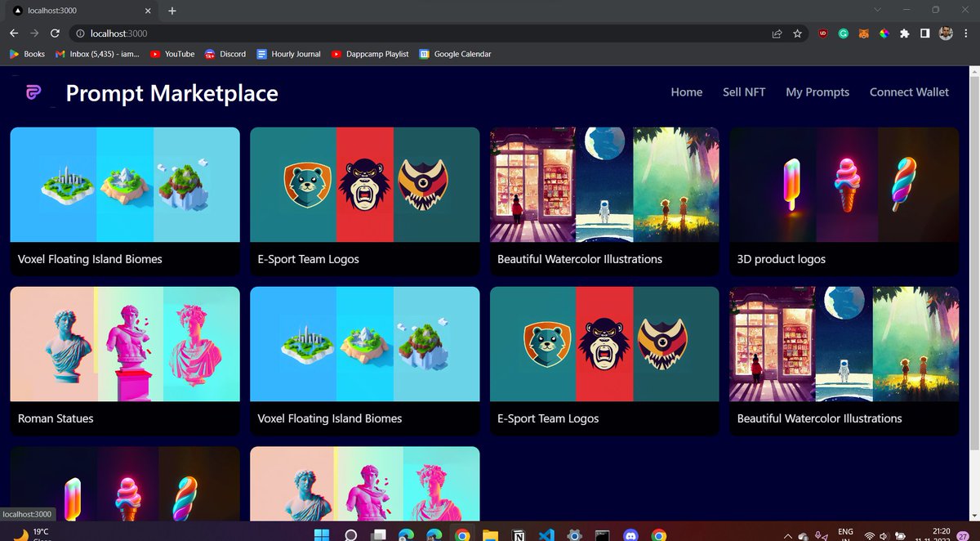The width and height of the screenshot is (980, 541).
Task: Open the MetaMask fox extension
Action: pos(864,34)
